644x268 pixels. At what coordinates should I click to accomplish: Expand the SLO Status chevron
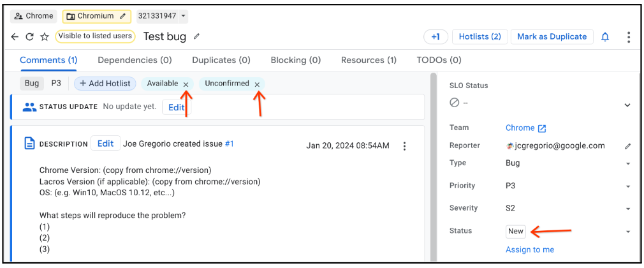coord(627,105)
